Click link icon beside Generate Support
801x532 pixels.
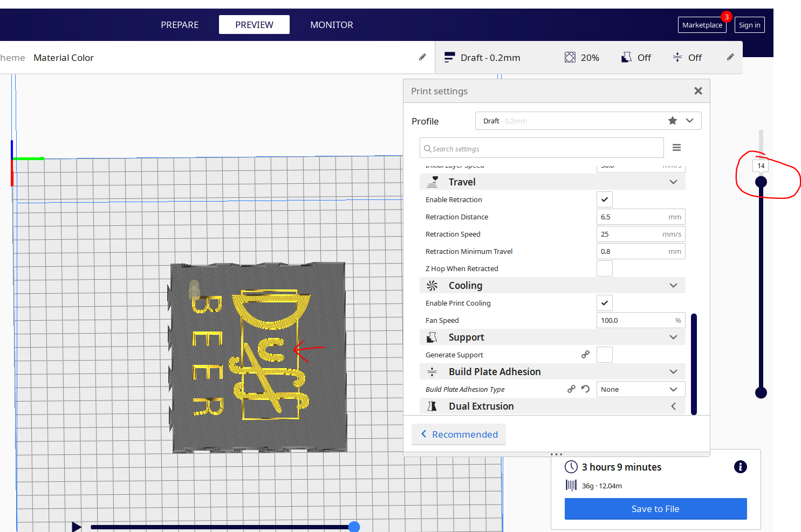coord(585,354)
